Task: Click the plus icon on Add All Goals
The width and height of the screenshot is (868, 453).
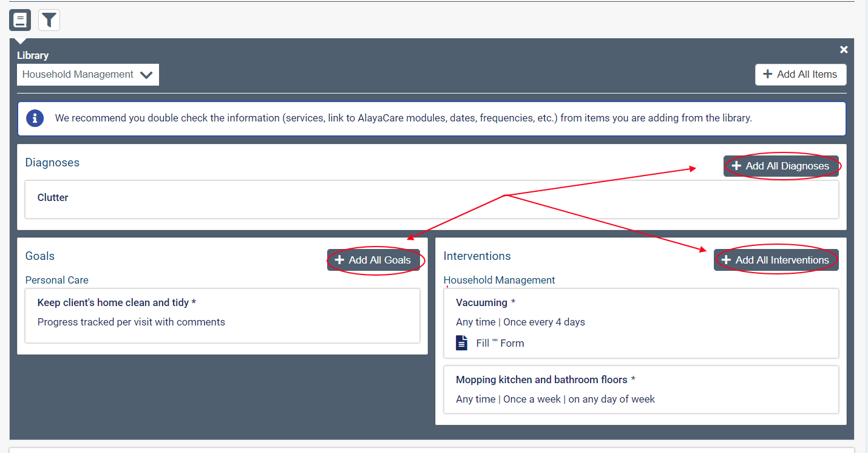Action: pos(339,260)
